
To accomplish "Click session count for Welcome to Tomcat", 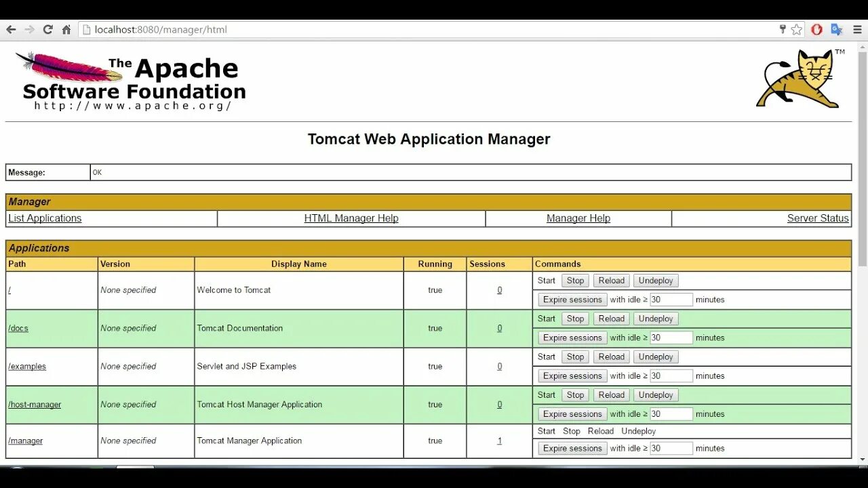I will point(500,290).
